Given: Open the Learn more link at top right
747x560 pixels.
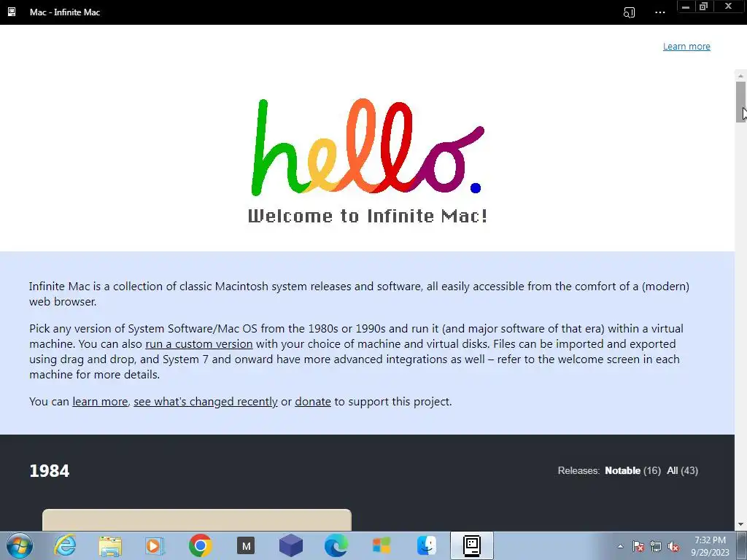Looking at the screenshot, I should 686,46.
